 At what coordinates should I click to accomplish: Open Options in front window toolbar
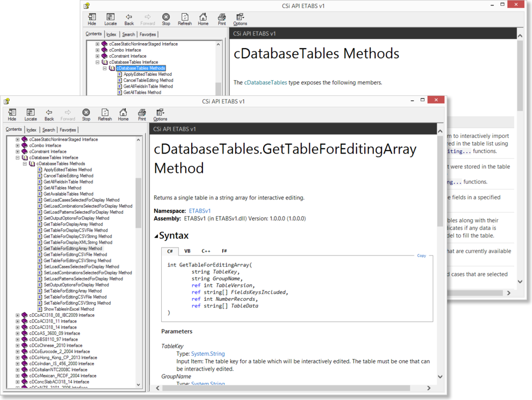pos(160,115)
